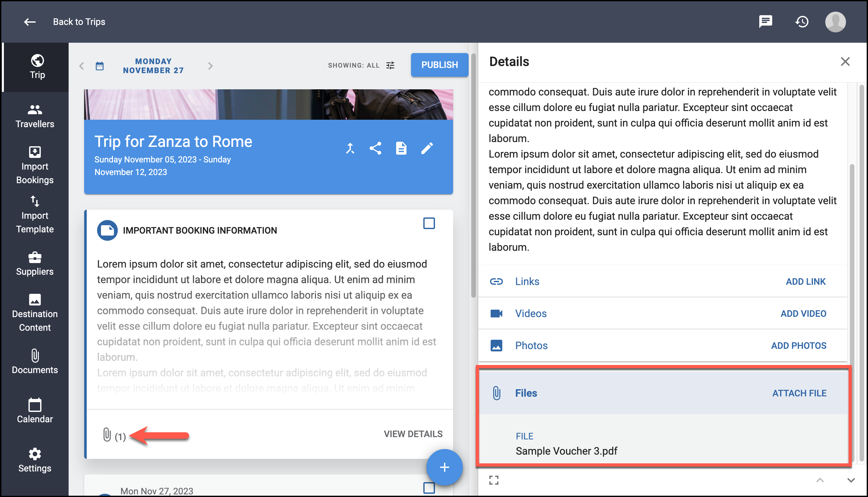Open the Settings gear in sidebar

coord(35,460)
